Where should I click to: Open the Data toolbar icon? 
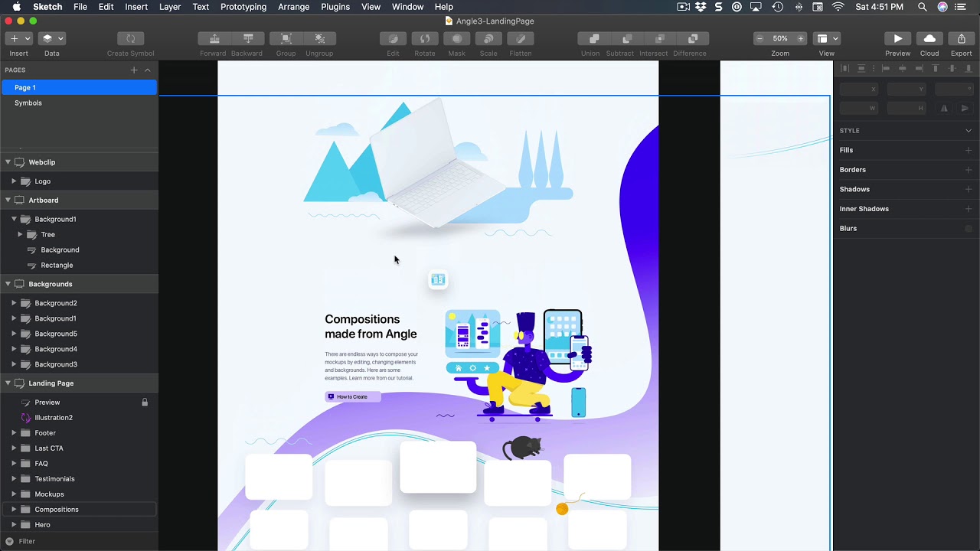click(x=47, y=38)
